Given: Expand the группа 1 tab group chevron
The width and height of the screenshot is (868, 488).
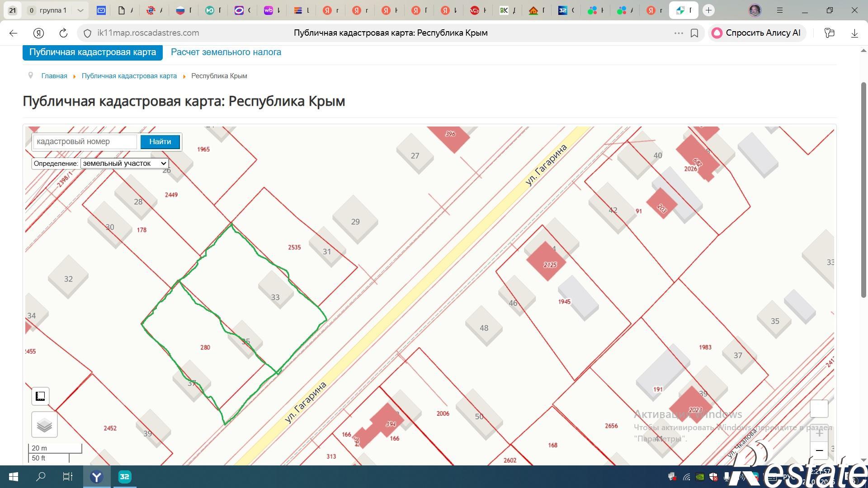Looking at the screenshot, I should 80,10.
